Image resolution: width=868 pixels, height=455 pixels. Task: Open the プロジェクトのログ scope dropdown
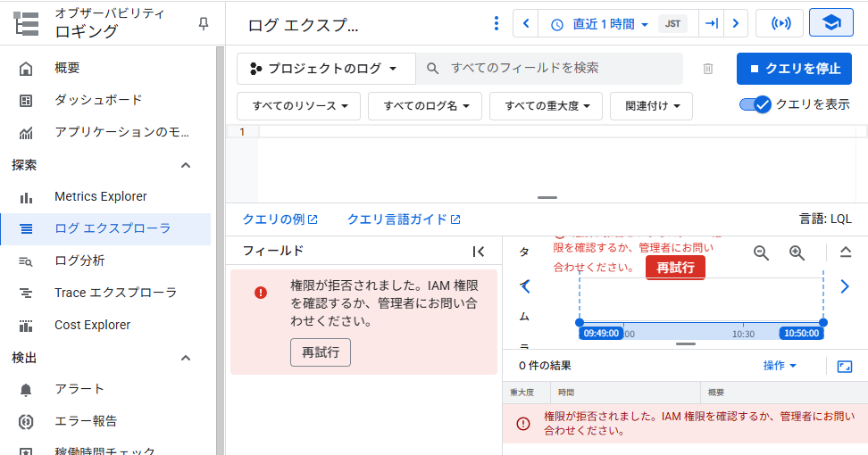[x=325, y=69]
